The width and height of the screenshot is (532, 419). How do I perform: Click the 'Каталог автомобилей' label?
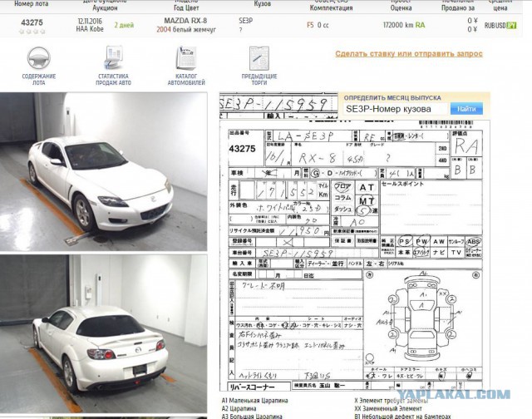186,79
